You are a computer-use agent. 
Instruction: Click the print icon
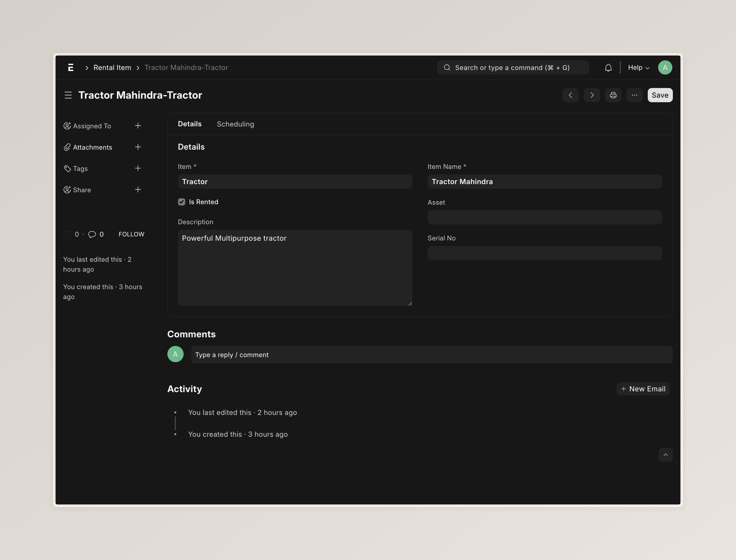pyautogui.click(x=613, y=95)
